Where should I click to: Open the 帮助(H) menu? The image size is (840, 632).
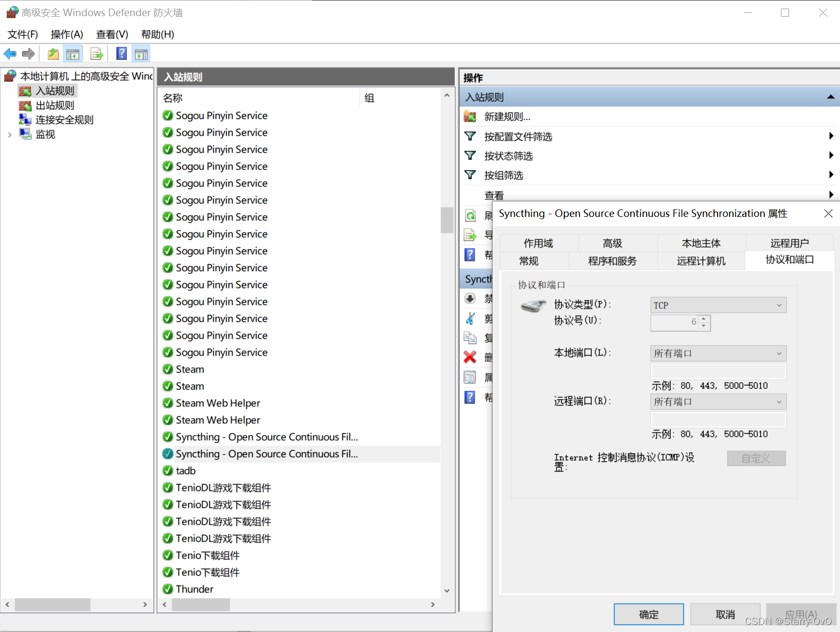157,34
